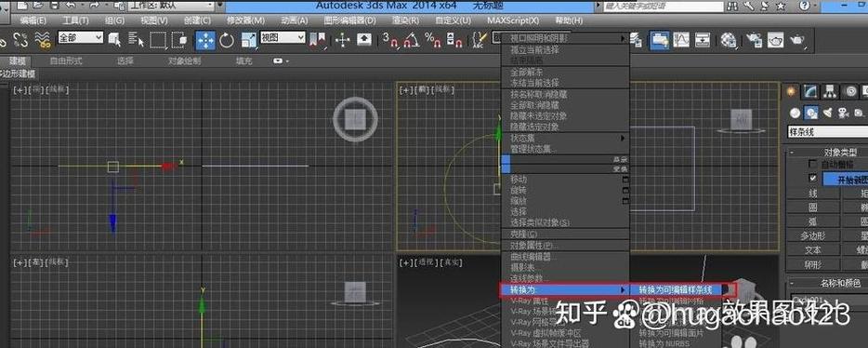Toggle the Spinner Snap tool

pyautogui.click(x=454, y=39)
